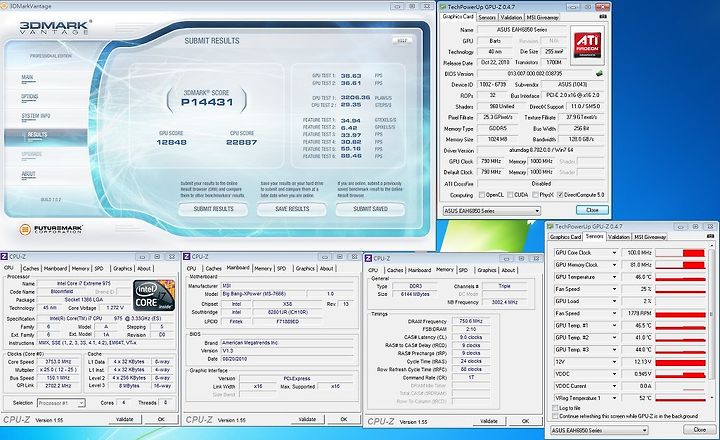The width and height of the screenshot is (720, 440).
Task: Click the Futuremark Corporation logo
Action: click(x=51, y=229)
